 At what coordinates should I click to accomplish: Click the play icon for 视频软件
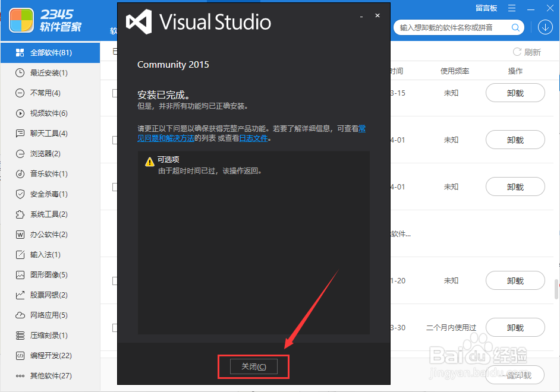[x=20, y=113]
